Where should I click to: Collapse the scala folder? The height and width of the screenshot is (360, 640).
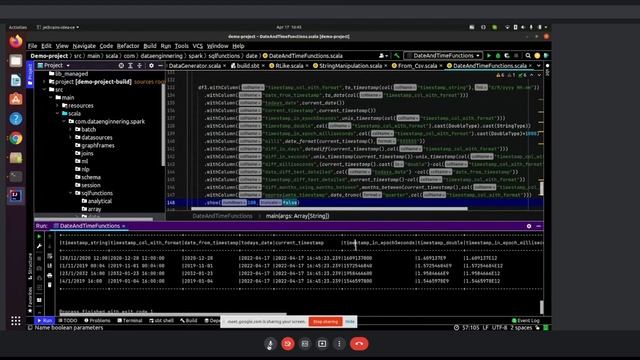coord(58,113)
